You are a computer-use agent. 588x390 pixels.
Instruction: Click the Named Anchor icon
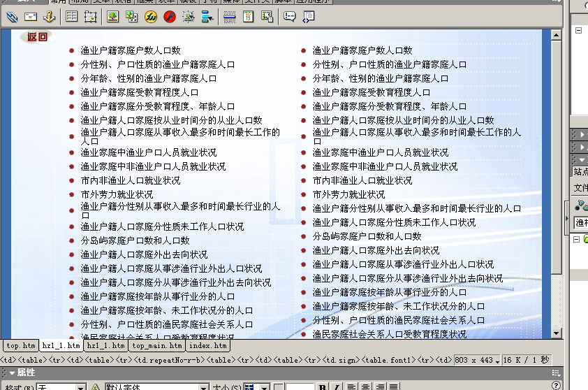(49, 17)
